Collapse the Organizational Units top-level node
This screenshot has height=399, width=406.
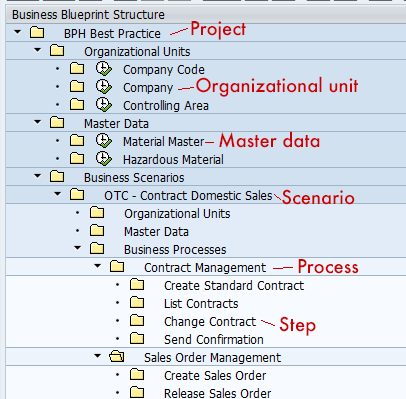pyautogui.click(x=37, y=50)
